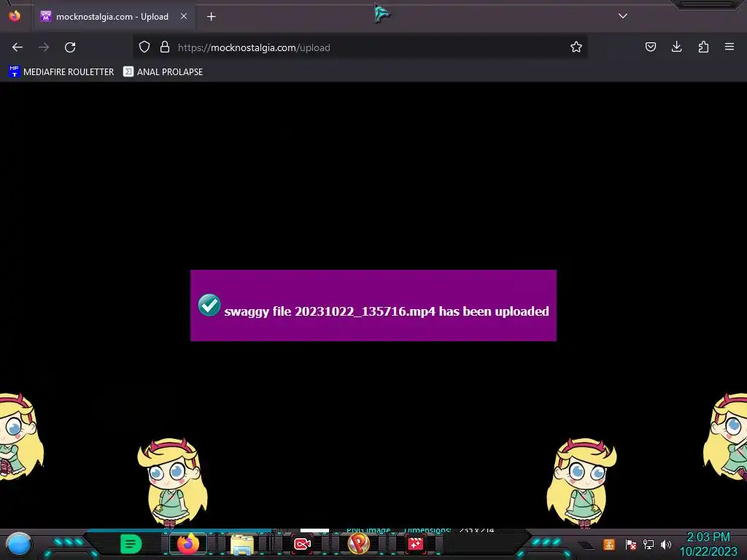Close the mocknostalgia.com Upload tab
The height and width of the screenshot is (560, 747).
tap(184, 16)
